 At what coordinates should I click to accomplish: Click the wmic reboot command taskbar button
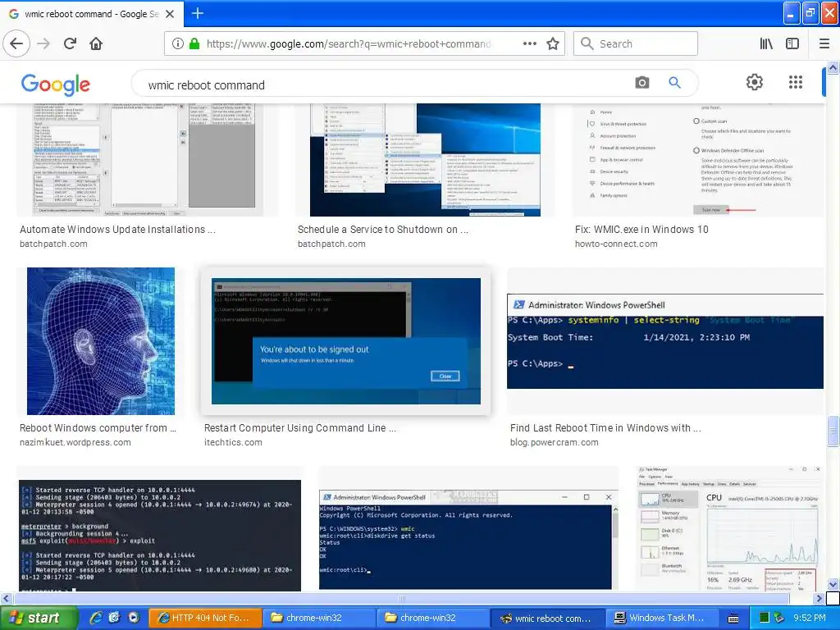pyautogui.click(x=547, y=618)
